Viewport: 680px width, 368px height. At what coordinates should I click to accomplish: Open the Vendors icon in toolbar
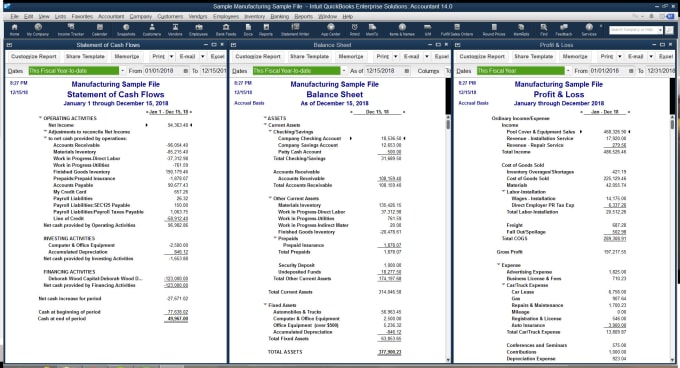click(x=175, y=29)
